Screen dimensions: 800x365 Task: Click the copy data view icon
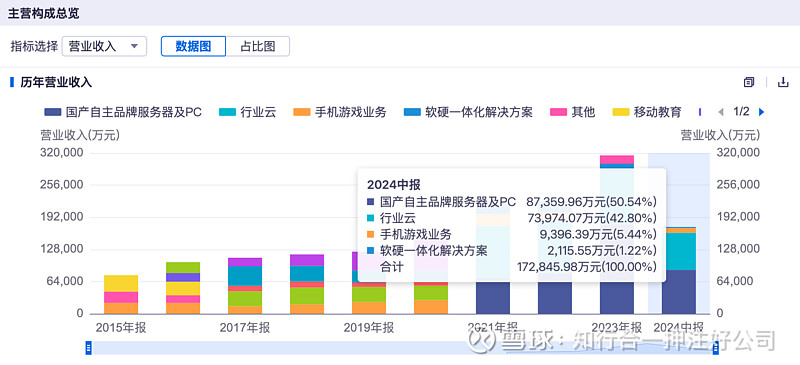[x=748, y=82]
